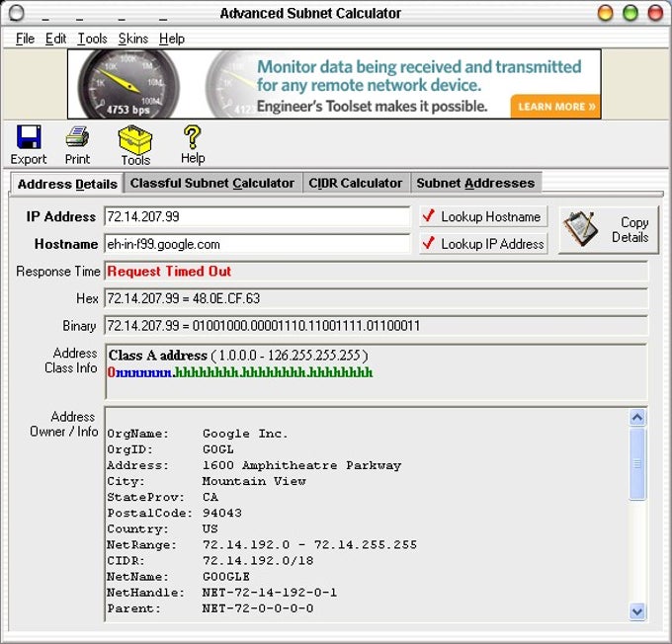Switch to the Address Details tab
Image resolution: width=672 pixels, height=644 pixels.
click(x=67, y=184)
